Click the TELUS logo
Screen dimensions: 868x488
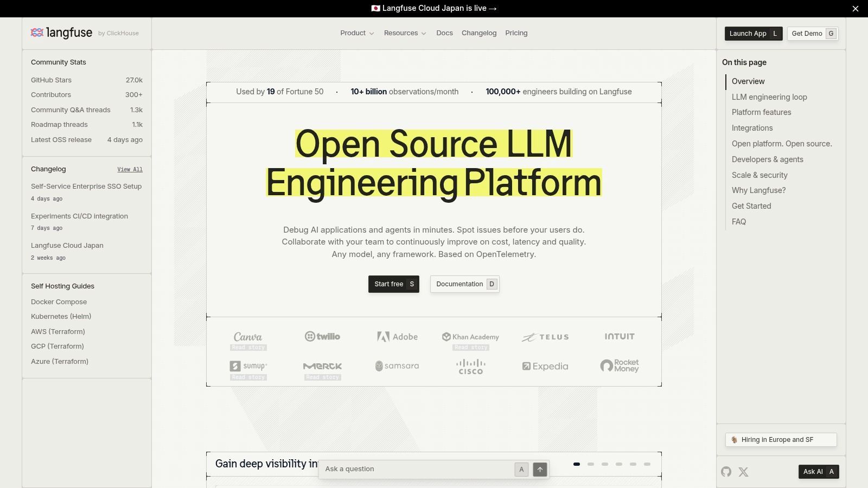(545, 337)
